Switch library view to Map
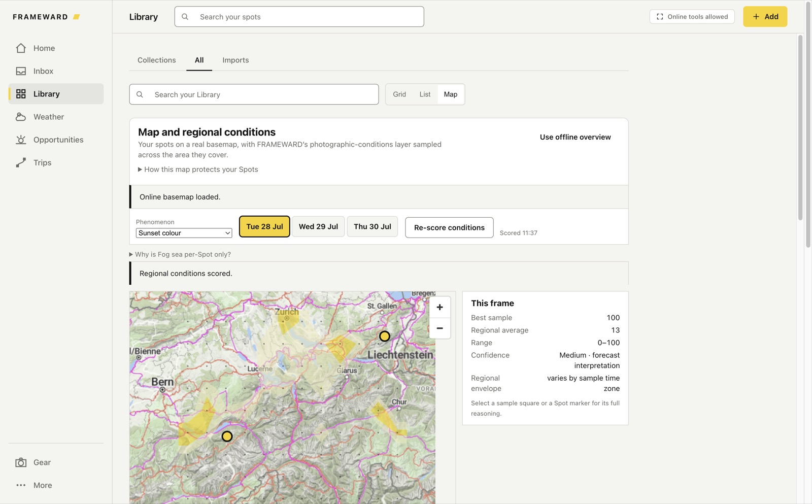 pos(451,94)
